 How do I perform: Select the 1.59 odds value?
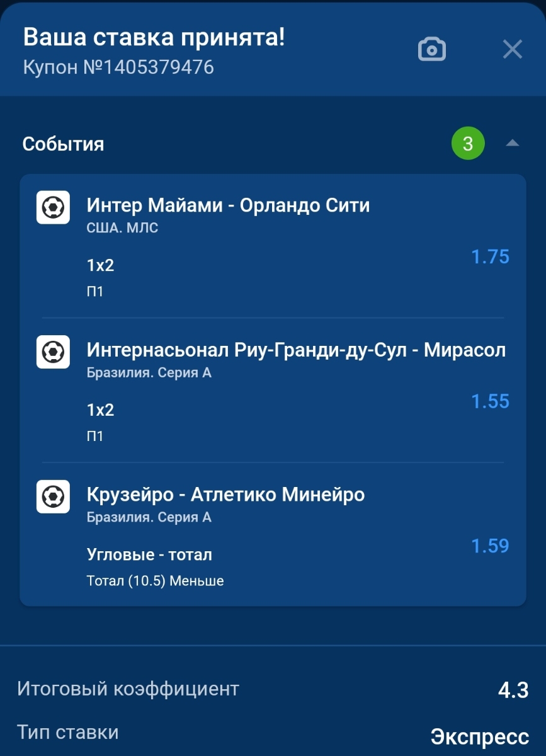pyautogui.click(x=490, y=546)
